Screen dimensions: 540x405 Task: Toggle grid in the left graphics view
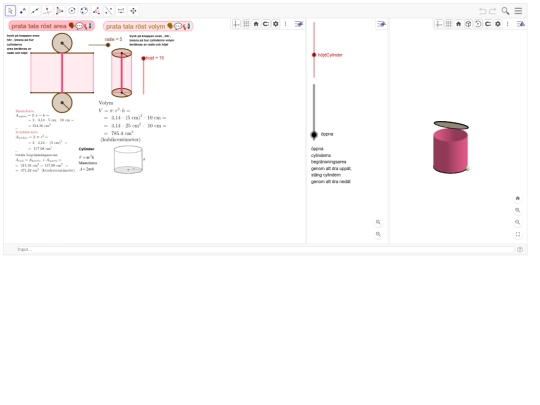click(246, 24)
